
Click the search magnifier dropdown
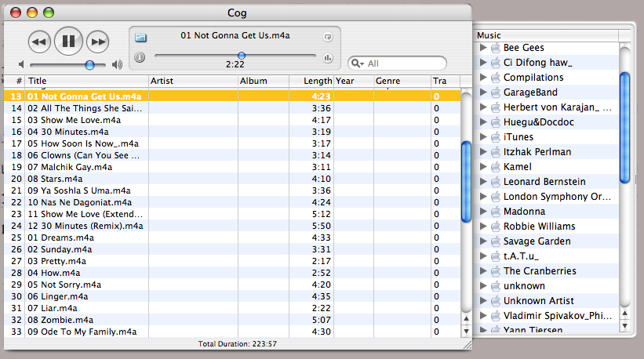tap(357, 63)
